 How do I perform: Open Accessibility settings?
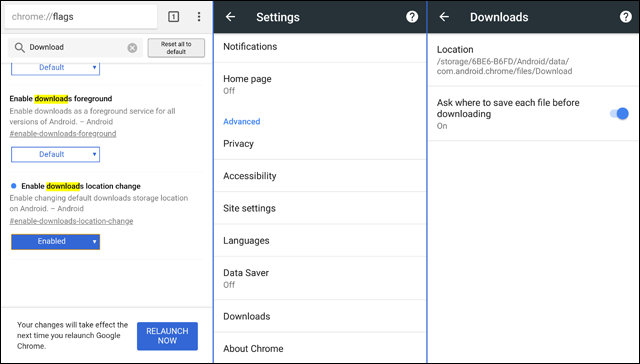(320, 176)
